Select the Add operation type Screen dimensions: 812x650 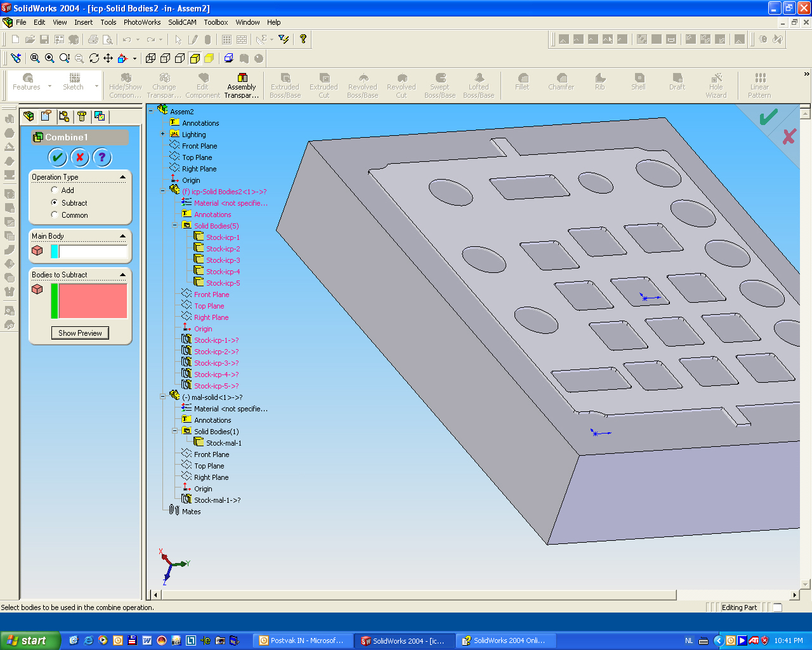[x=55, y=190]
